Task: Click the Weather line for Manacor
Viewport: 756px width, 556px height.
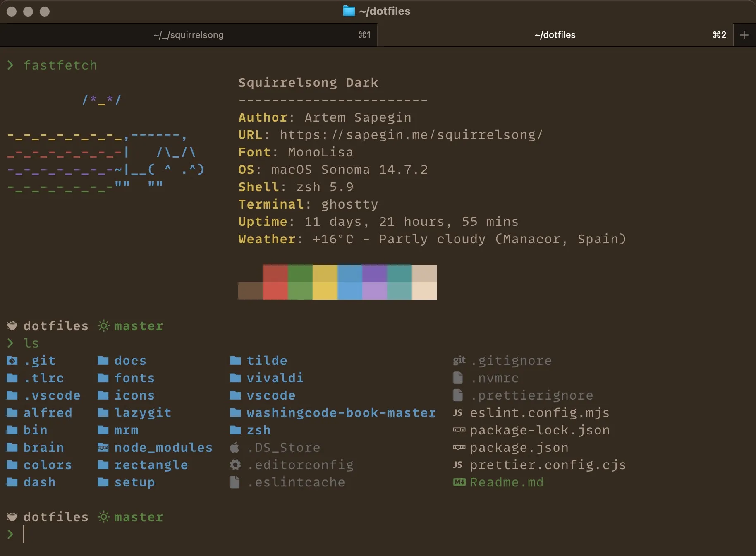Action: coord(432,239)
